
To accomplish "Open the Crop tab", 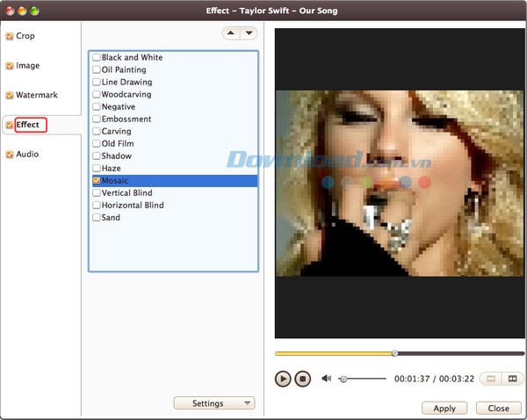I will 25,37.
